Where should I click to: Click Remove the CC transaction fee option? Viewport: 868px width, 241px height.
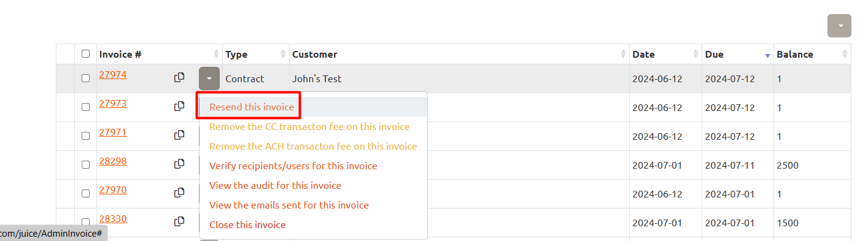click(x=309, y=126)
